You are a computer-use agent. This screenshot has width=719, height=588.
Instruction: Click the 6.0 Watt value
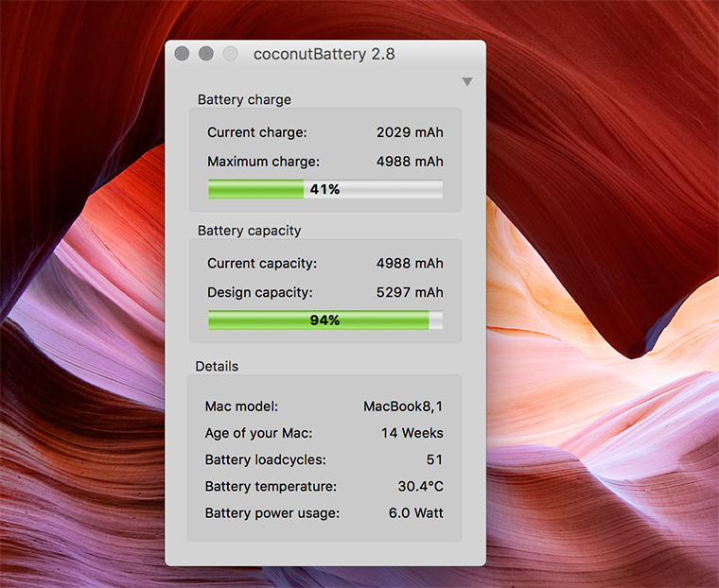[416, 512]
